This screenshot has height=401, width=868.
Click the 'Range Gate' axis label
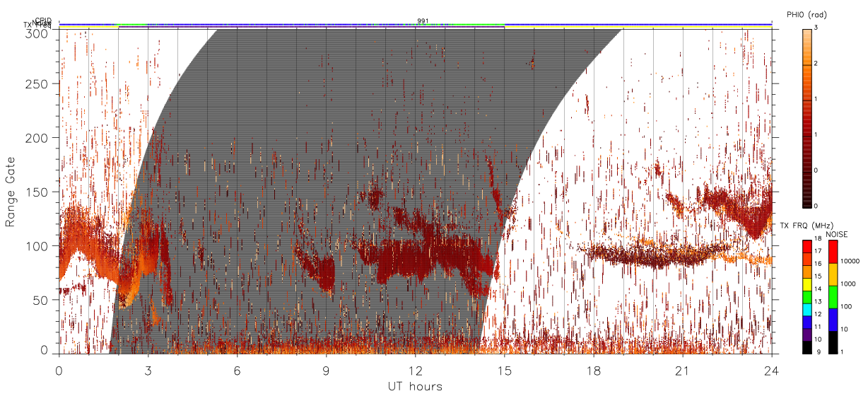pos(11,192)
